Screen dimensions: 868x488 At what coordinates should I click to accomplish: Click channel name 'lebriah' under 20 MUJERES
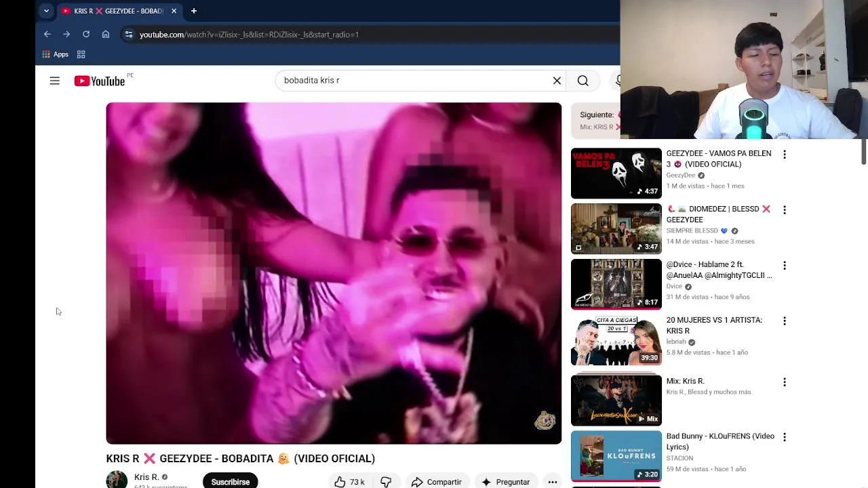pos(676,342)
